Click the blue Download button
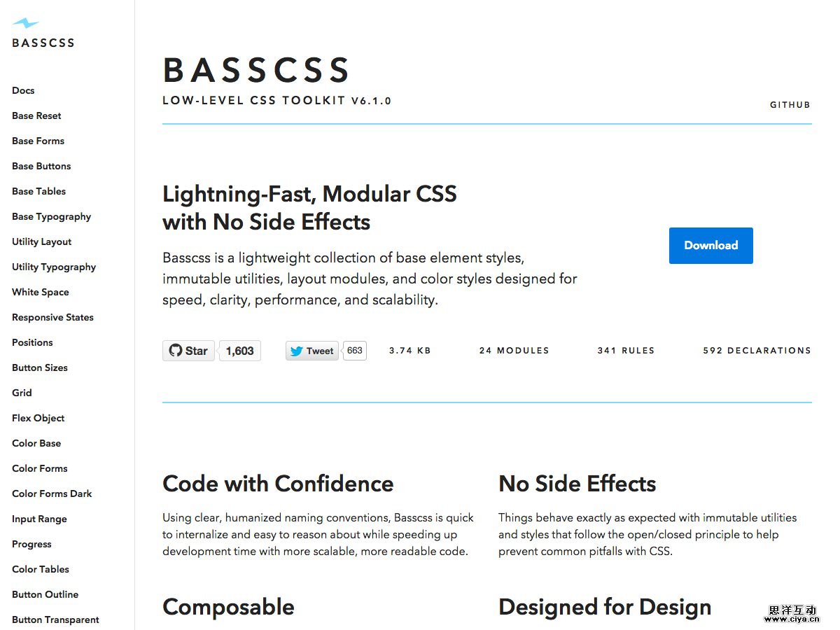 point(710,246)
